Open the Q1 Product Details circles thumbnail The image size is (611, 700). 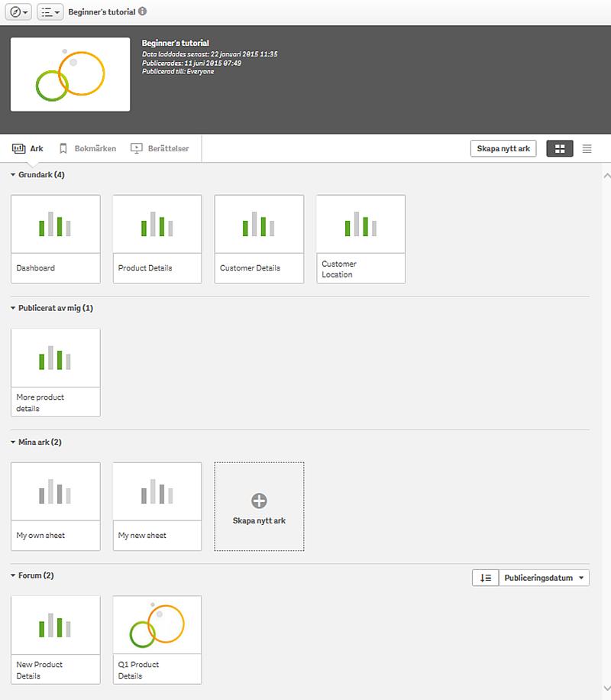pyautogui.click(x=157, y=625)
